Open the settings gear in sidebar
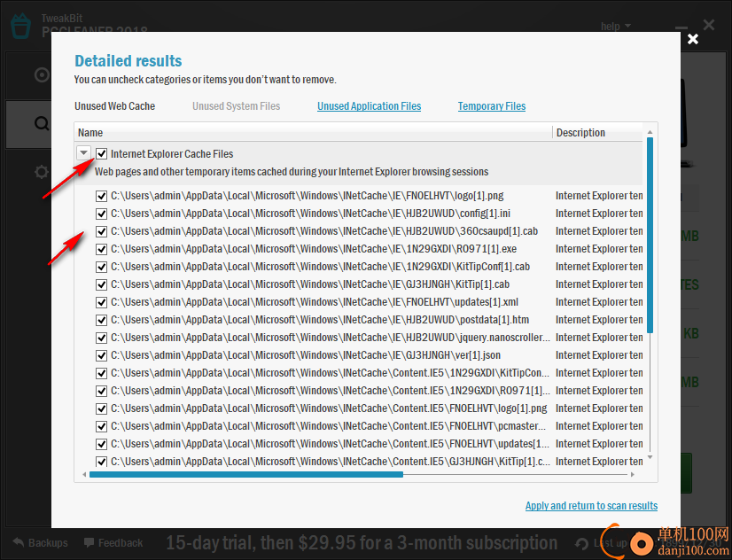Image resolution: width=732 pixels, height=560 pixels. click(x=42, y=172)
